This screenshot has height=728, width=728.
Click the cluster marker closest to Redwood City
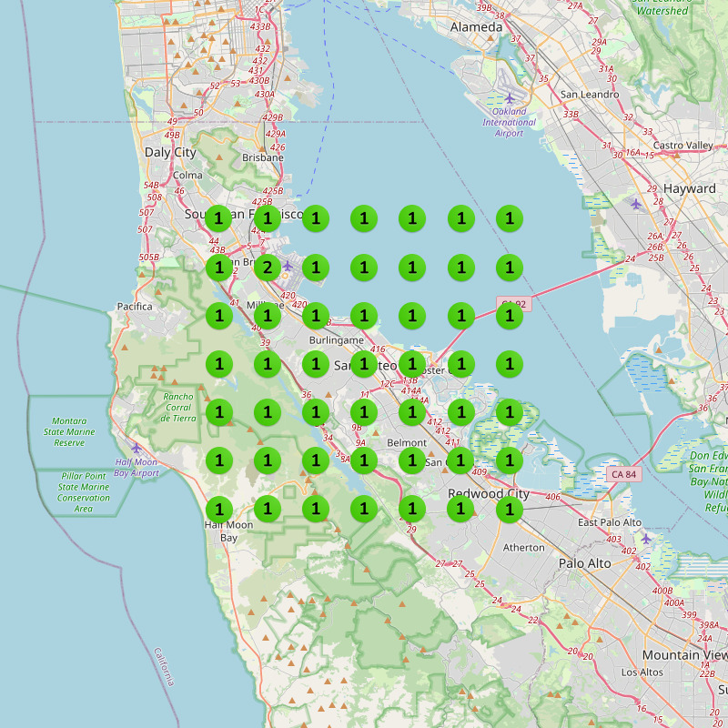(x=509, y=511)
